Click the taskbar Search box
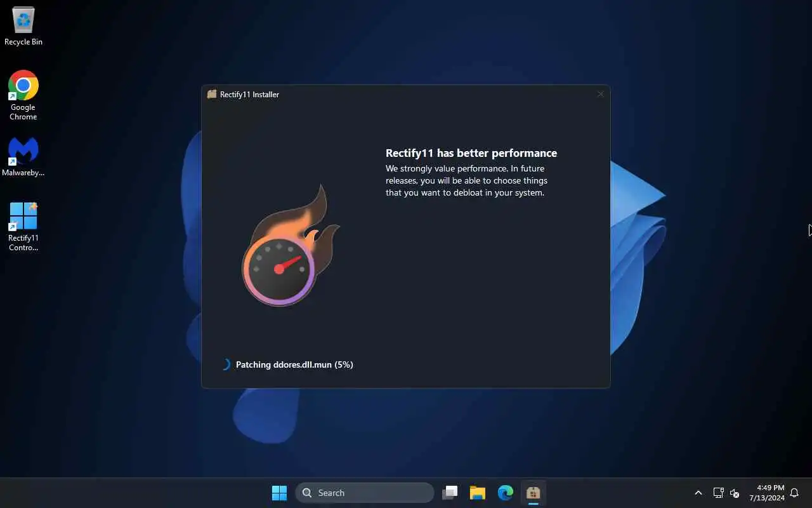This screenshot has height=508, width=812. tap(365, 493)
